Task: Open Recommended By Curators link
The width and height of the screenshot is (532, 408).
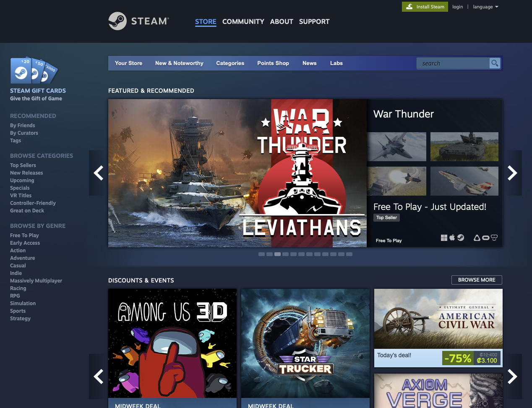Action: (x=24, y=133)
